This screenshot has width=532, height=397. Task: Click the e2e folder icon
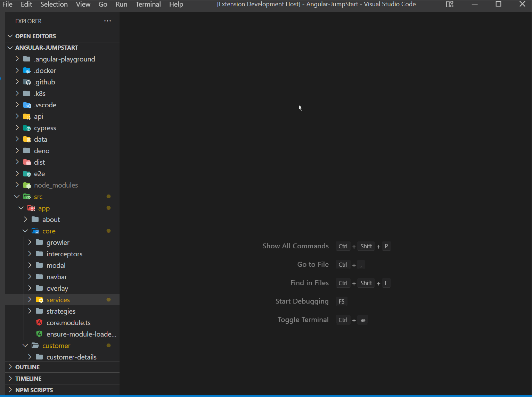(x=27, y=174)
